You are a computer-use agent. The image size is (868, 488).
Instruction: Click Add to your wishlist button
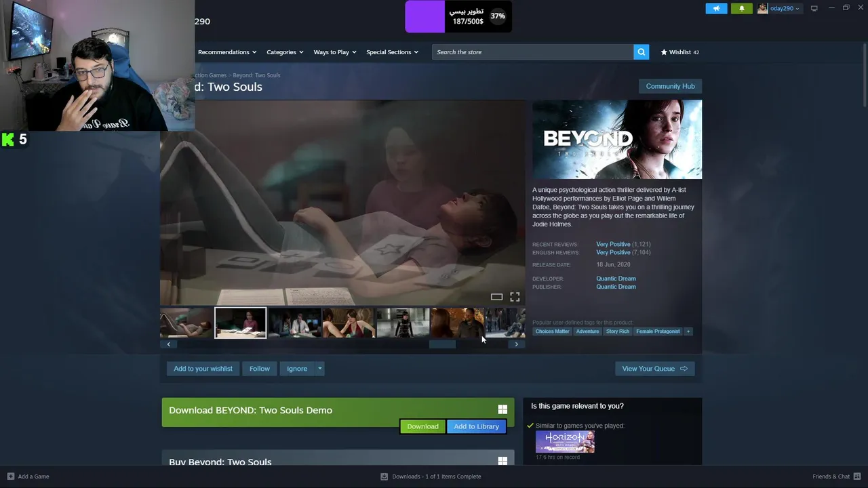(x=203, y=369)
